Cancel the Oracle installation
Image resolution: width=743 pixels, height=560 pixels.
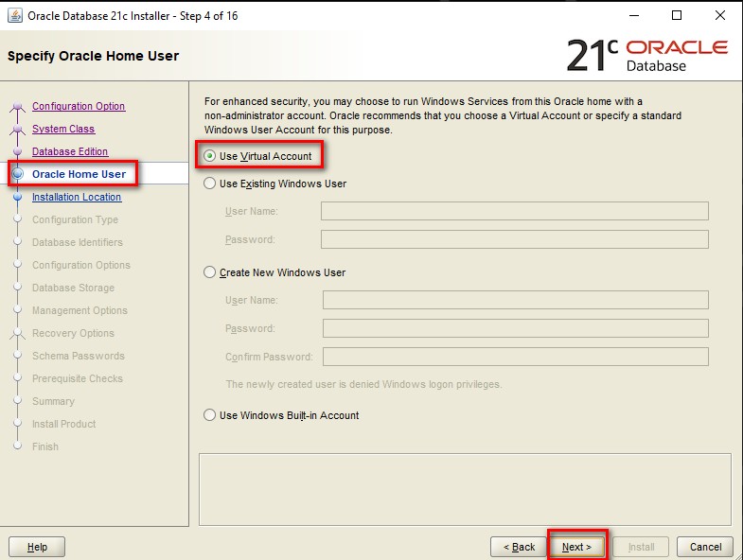coord(705,547)
